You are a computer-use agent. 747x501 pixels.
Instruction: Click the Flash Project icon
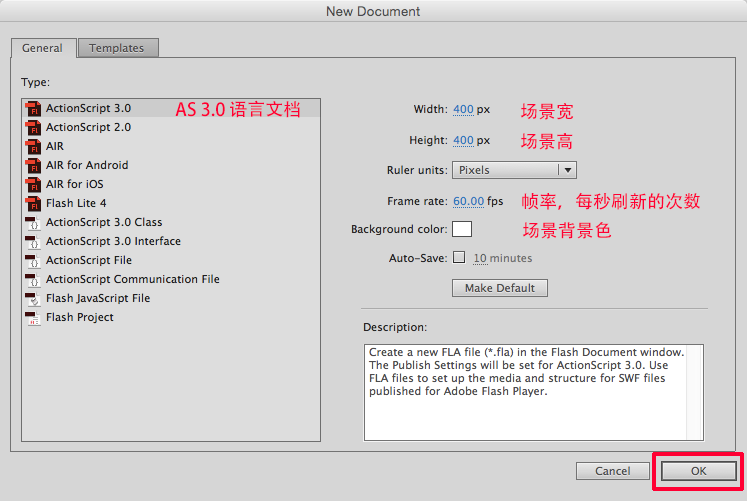tap(33, 317)
